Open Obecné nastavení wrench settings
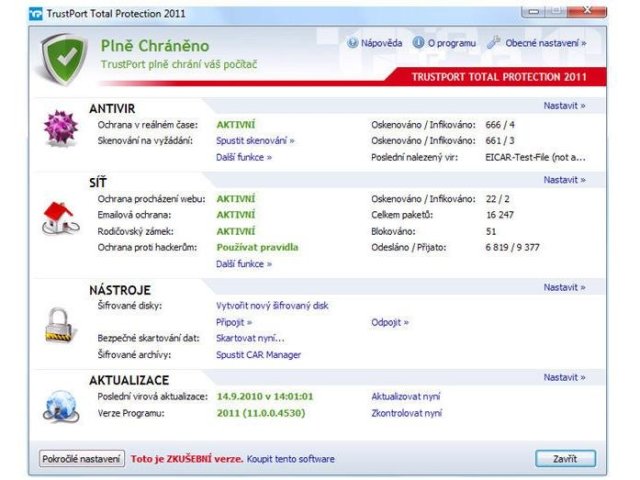640x480 pixels. click(537, 44)
